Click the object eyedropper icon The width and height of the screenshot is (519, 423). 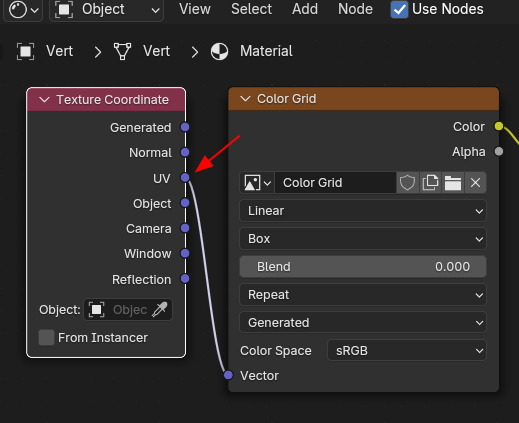coord(160,310)
